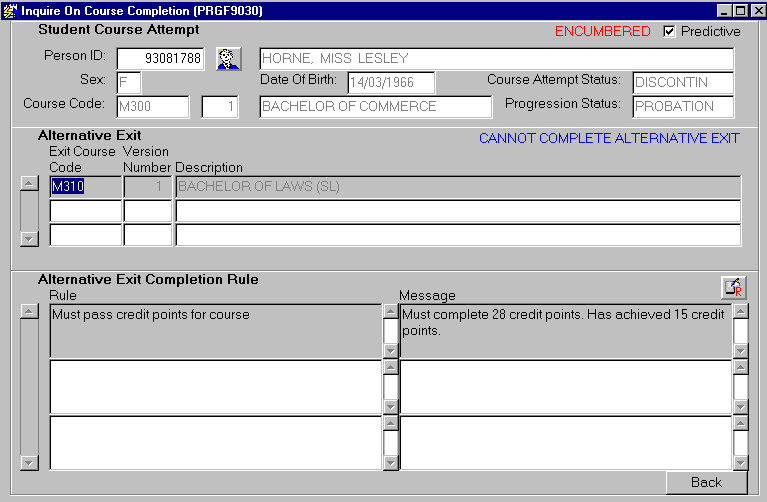767x502 pixels.
Task: Click the person lookup icon beside Person ID
Action: 229,58
